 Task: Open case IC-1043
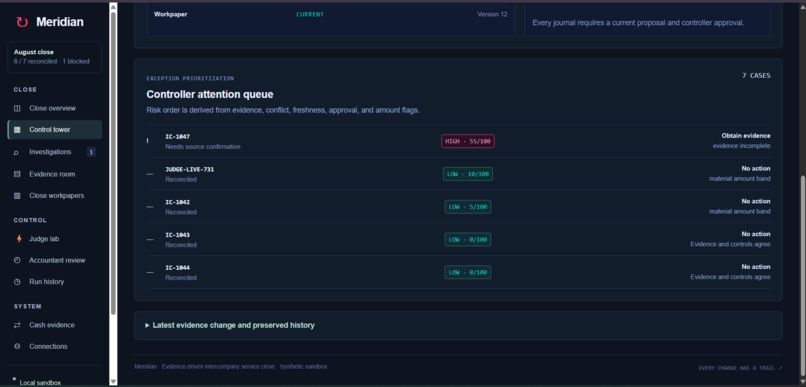(177, 235)
